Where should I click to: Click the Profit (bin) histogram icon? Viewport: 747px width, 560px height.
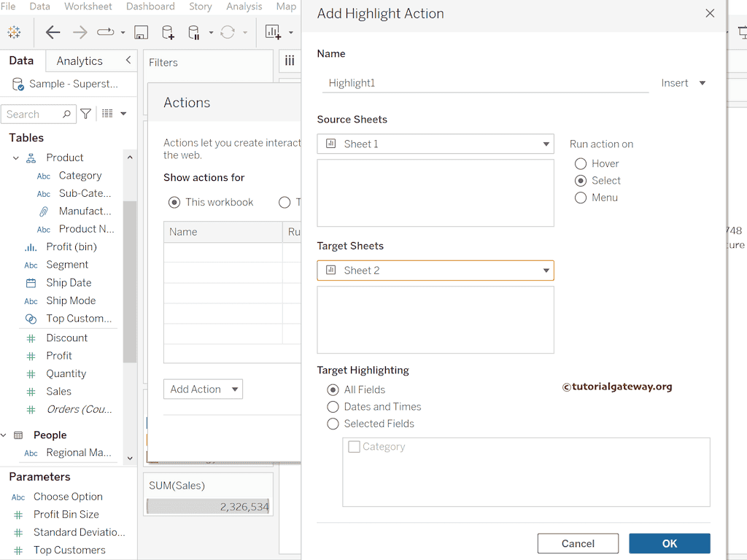31,247
